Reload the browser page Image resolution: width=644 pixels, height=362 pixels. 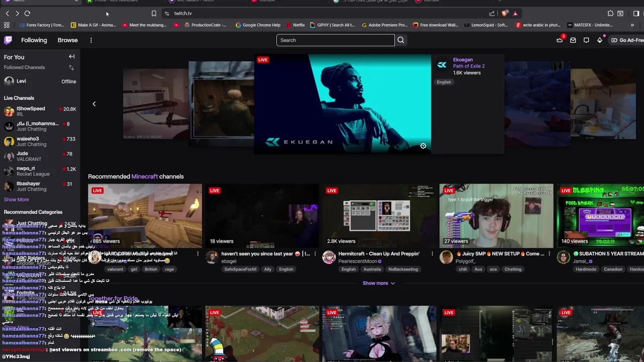27,14
